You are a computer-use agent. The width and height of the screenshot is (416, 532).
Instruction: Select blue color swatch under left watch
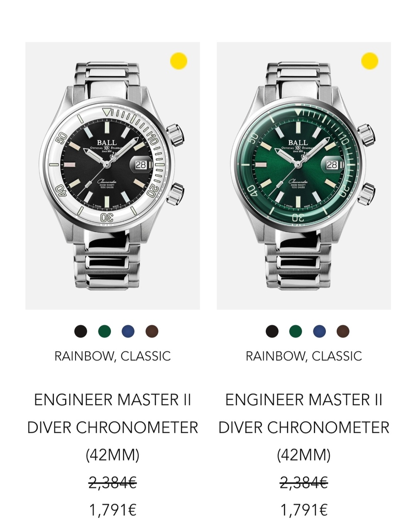tap(128, 331)
